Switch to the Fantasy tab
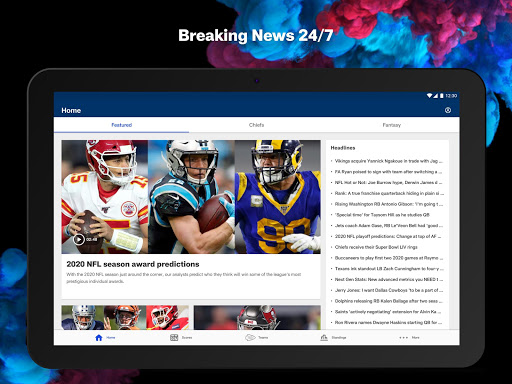Image resolution: width=512 pixels, height=384 pixels. click(x=391, y=125)
